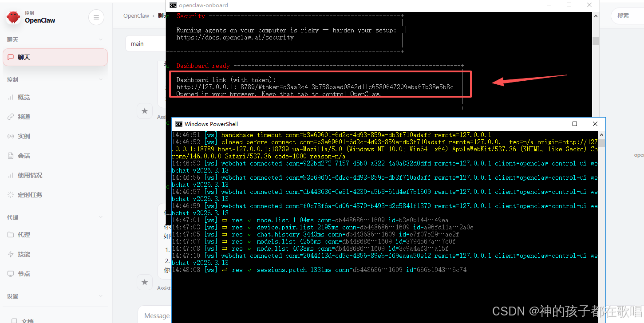Click the 'closed before connect' log line
This screenshot has width=644, height=323.
pos(384,149)
